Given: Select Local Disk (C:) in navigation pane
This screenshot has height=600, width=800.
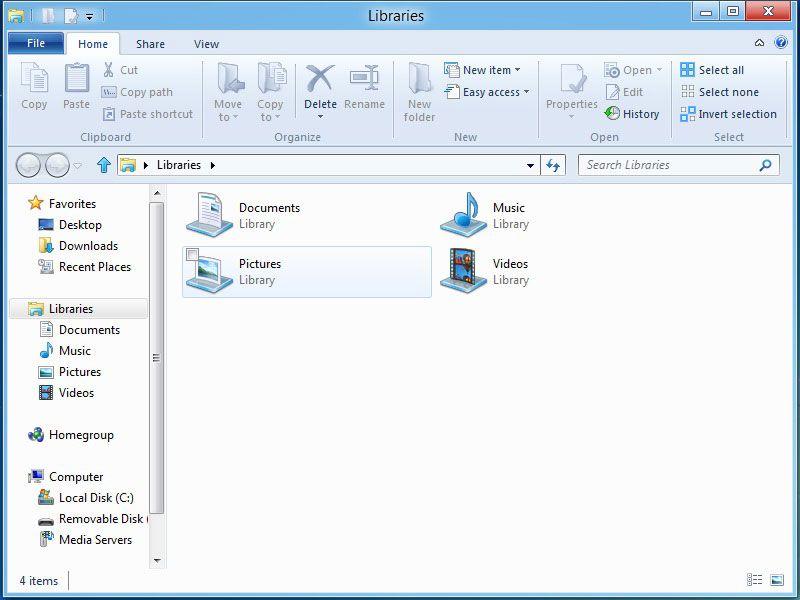Looking at the screenshot, I should tap(95, 498).
